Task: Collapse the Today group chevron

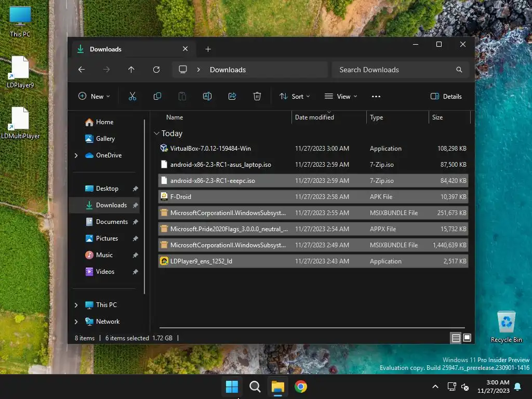Action: point(156,134)
